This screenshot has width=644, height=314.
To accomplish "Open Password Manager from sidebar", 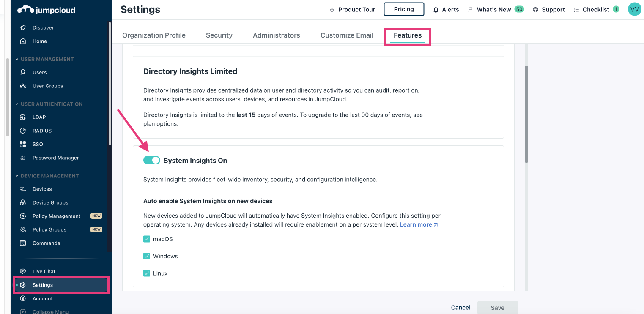I will (x=56, y=158).
